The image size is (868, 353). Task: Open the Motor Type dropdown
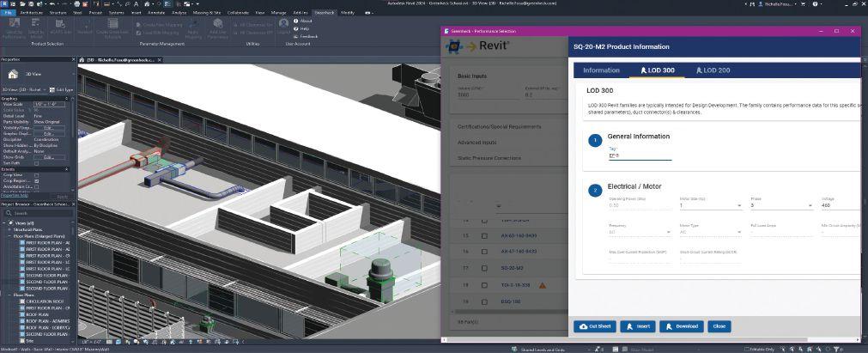(x=710, y=232)
